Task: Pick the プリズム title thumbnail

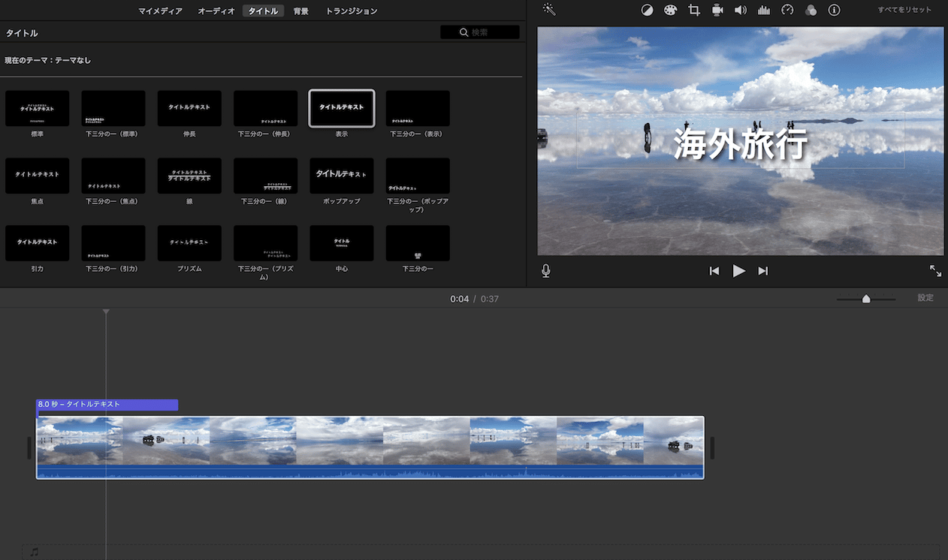Action: 189,243
